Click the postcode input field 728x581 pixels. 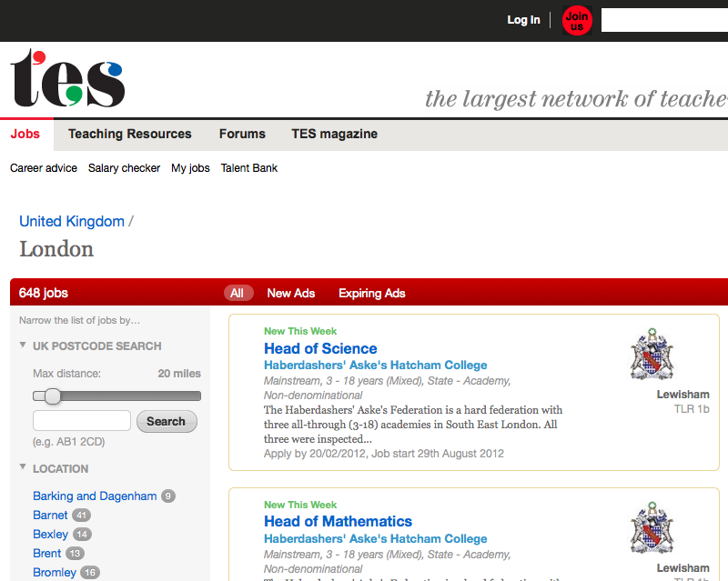point(82,421)
